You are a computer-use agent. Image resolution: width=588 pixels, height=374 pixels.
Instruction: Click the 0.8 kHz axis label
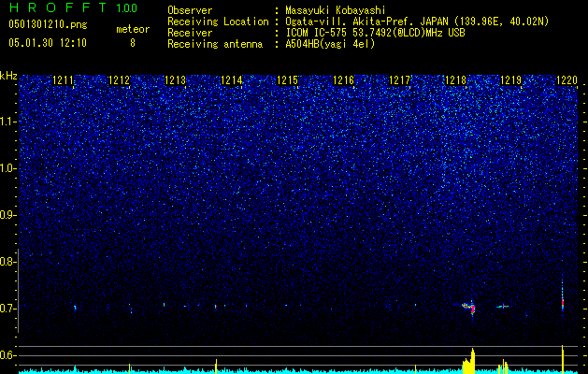tap(8, 262)
